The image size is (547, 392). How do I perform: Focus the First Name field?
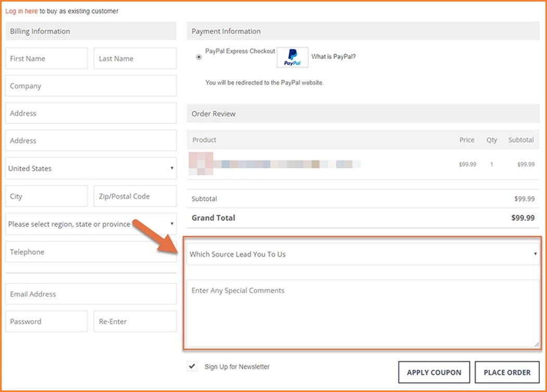[x=46, y=59]
